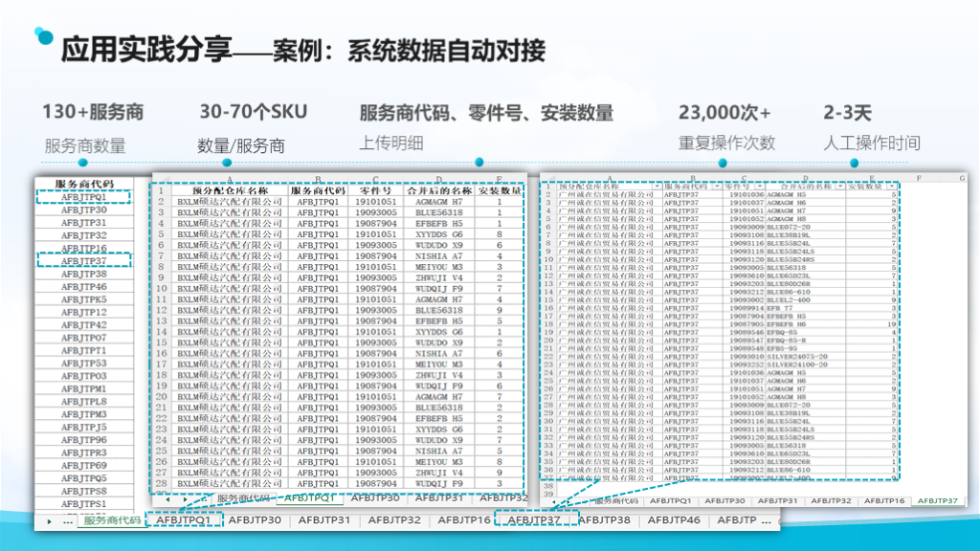Click 19101036 cell in right sheet row 2
The width and height of the screenshot is (980, 551).
coord(746,194)
